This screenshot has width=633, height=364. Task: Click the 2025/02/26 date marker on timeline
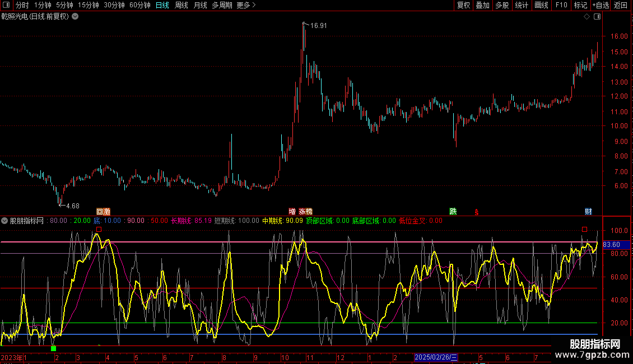click(436, 357)
